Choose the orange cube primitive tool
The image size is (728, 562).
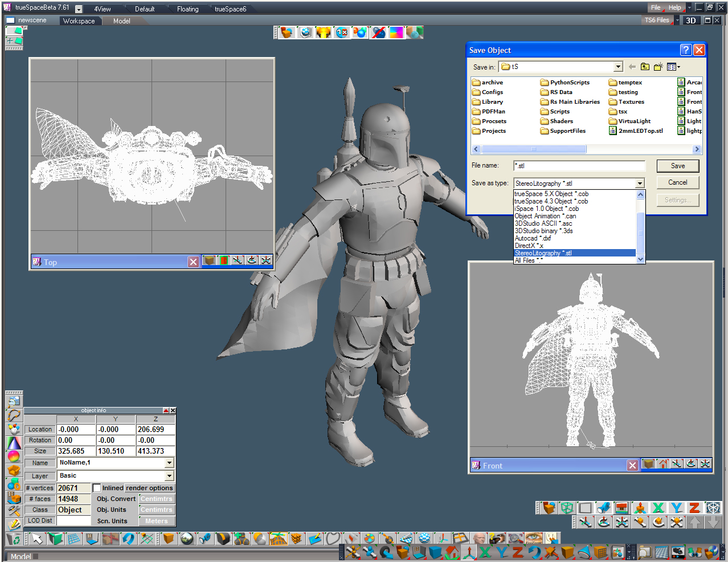pos(168,539)
